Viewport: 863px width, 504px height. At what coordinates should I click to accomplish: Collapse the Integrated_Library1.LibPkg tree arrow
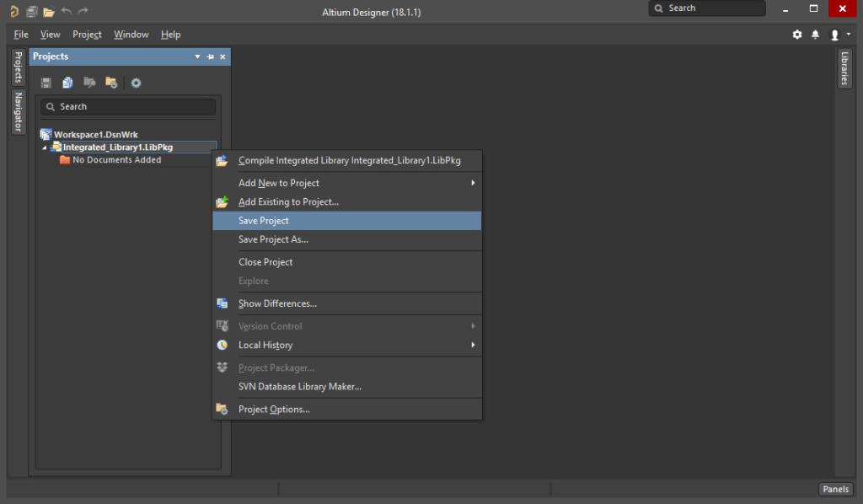[x=45, y=147]
